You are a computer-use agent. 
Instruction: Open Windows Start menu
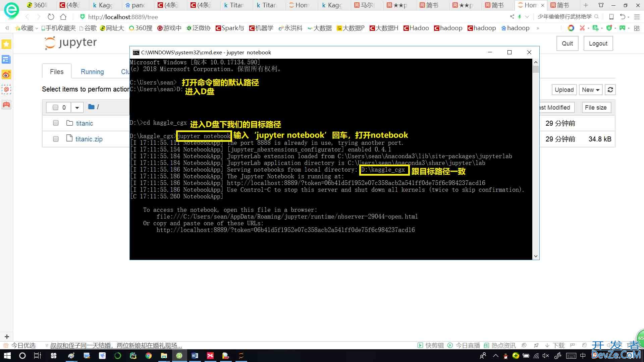(x=7, y=356)
